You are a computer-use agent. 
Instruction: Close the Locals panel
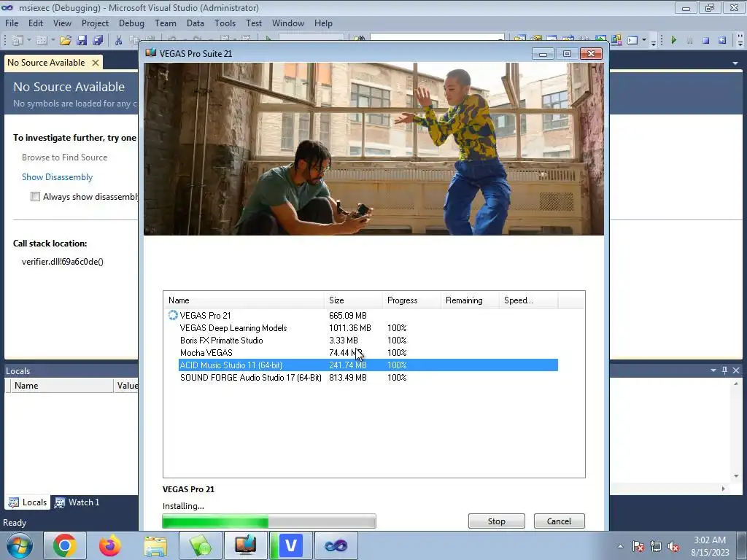click(x=736, y=370)
